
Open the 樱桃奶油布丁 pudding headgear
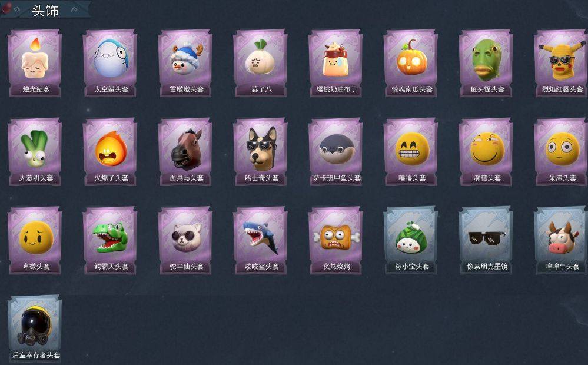336,63
